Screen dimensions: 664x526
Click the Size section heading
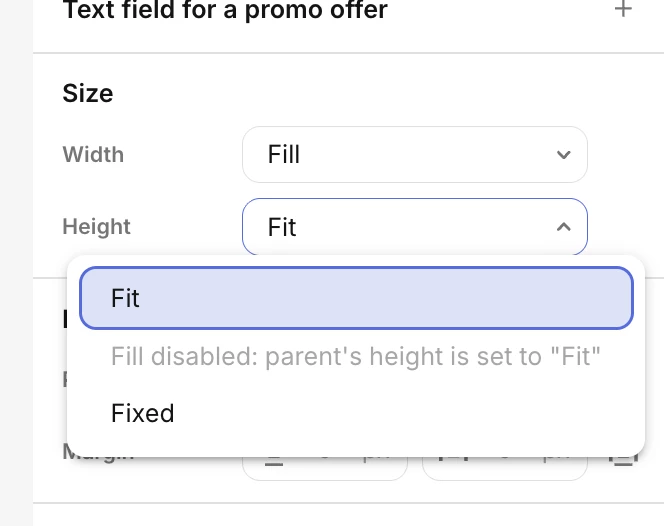(88, 94)
